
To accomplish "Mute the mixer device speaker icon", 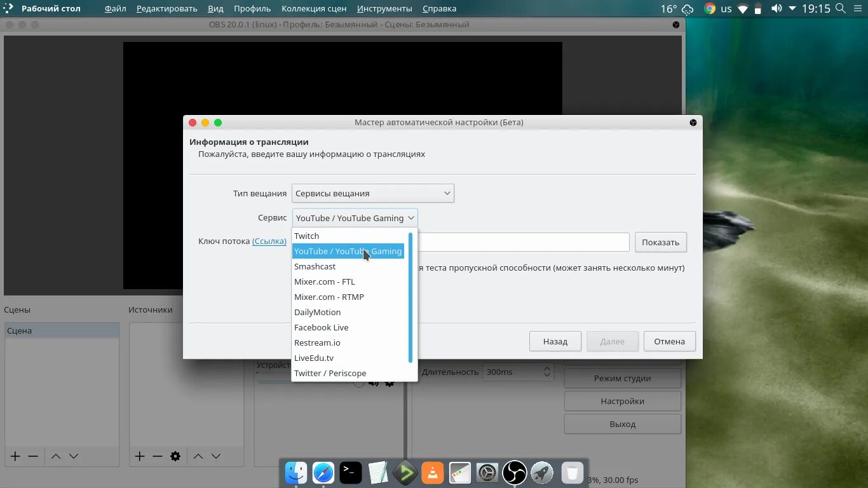I will pyautogui.click(x=374, y=383).
